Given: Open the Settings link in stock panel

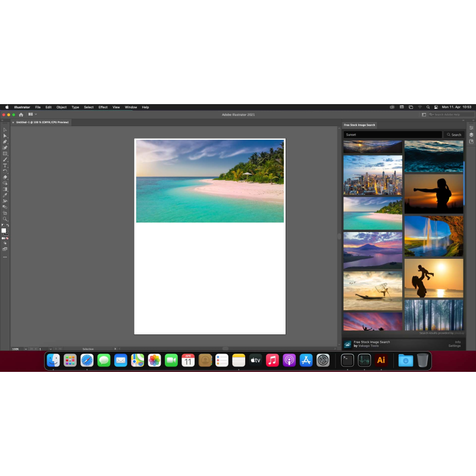Looking at the screenshot, I should click(x=455, y=346).
